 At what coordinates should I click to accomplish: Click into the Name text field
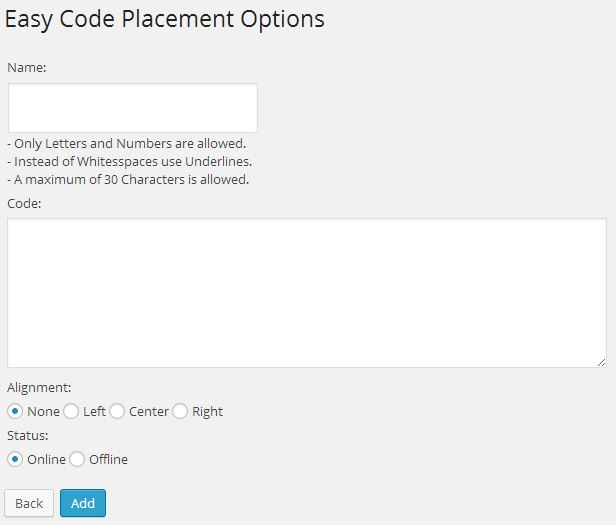[133, 108]
